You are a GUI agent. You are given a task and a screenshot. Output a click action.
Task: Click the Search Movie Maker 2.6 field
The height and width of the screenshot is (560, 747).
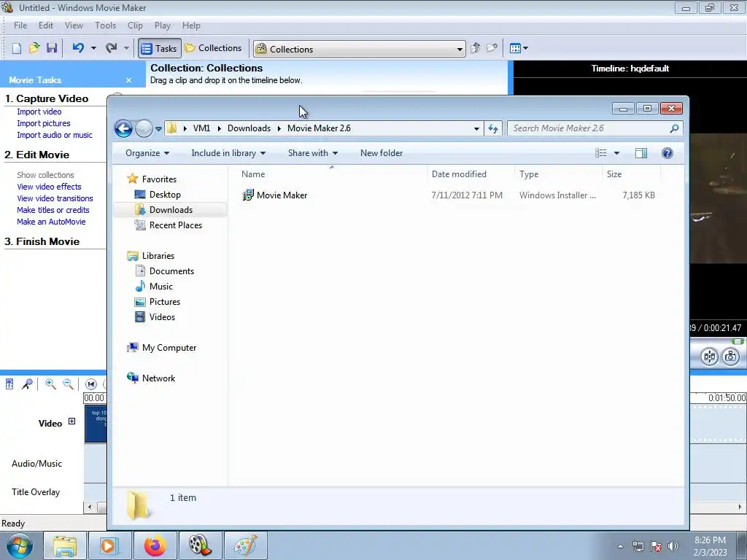pyautogui.click(x=595, y=128)
